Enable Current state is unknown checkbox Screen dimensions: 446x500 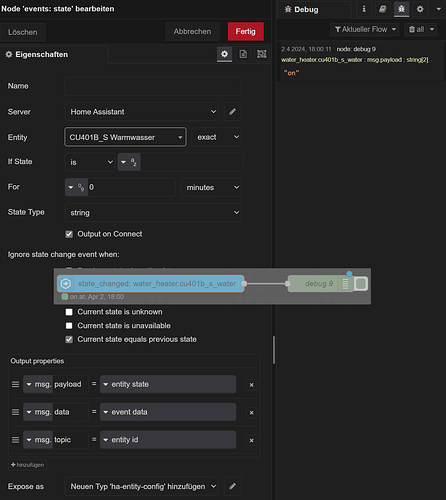coord(69,312)
